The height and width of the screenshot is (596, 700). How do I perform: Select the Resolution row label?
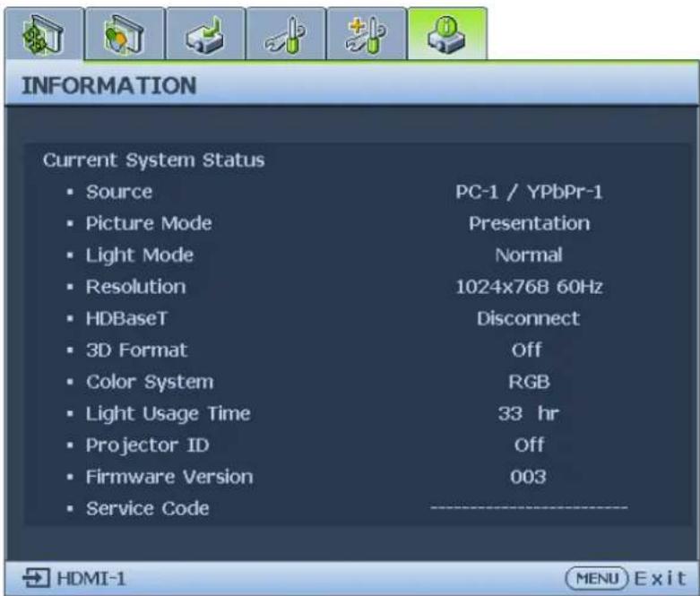tap(135, 287)
